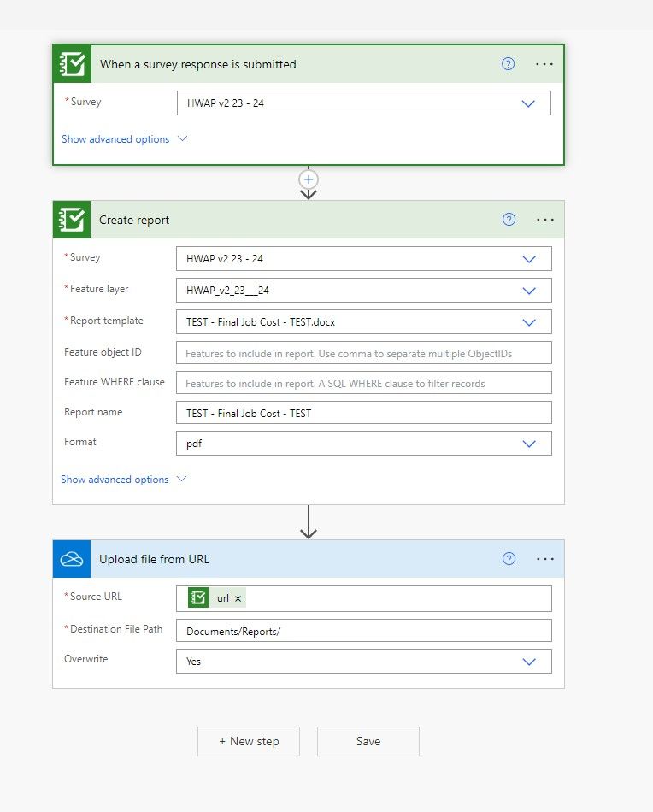
Task: Open the ellipsis menu on Create report
Action: click(x=545, y=220)
